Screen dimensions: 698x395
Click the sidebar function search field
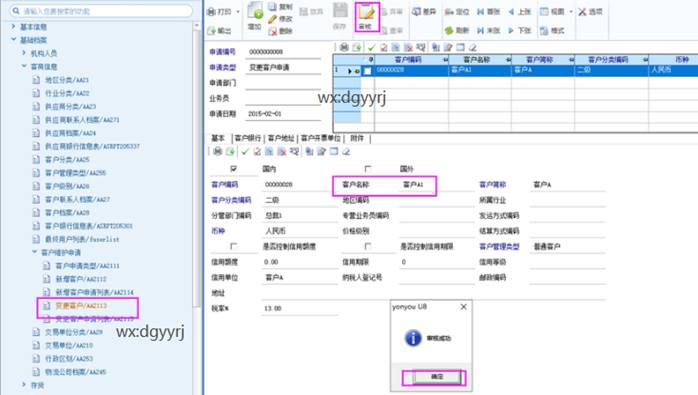[101, 11]
